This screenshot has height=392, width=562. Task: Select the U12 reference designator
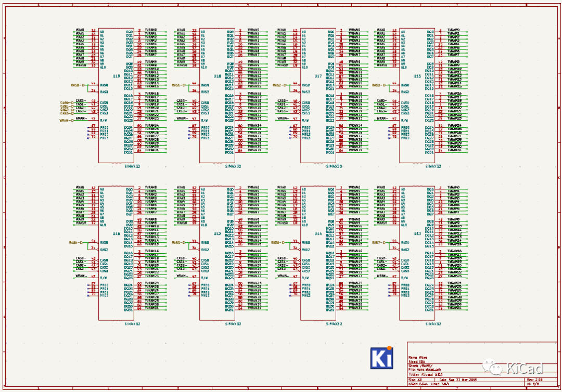click(x=217, y=234)
